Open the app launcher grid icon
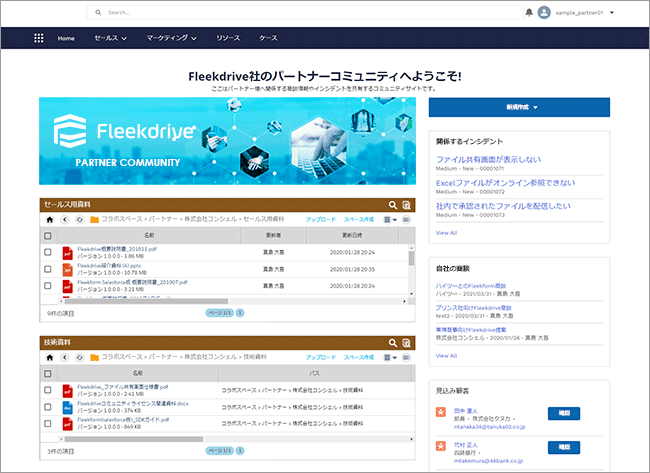Screen dimensions: 650x473 (39, 38)
